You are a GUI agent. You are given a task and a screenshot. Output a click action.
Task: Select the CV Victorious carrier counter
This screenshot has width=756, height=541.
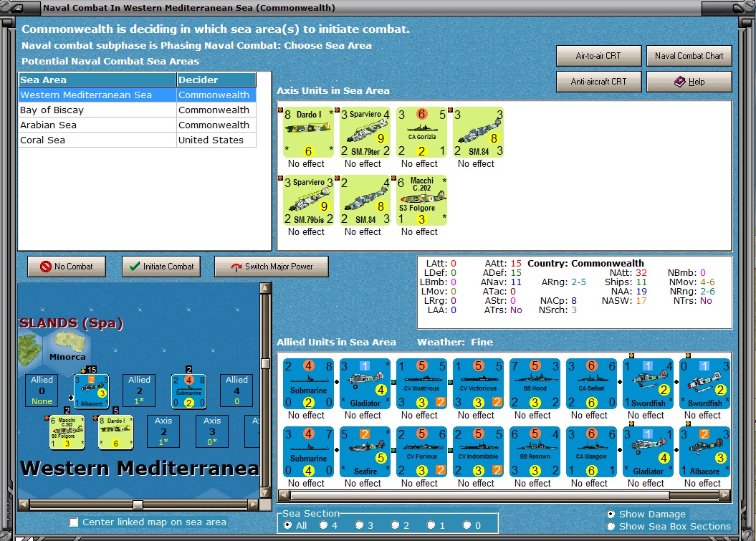(x=478, y=383)
